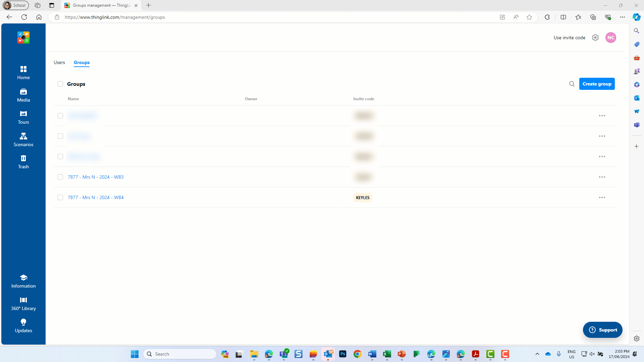Click the Name column header

tap(73, 99)
